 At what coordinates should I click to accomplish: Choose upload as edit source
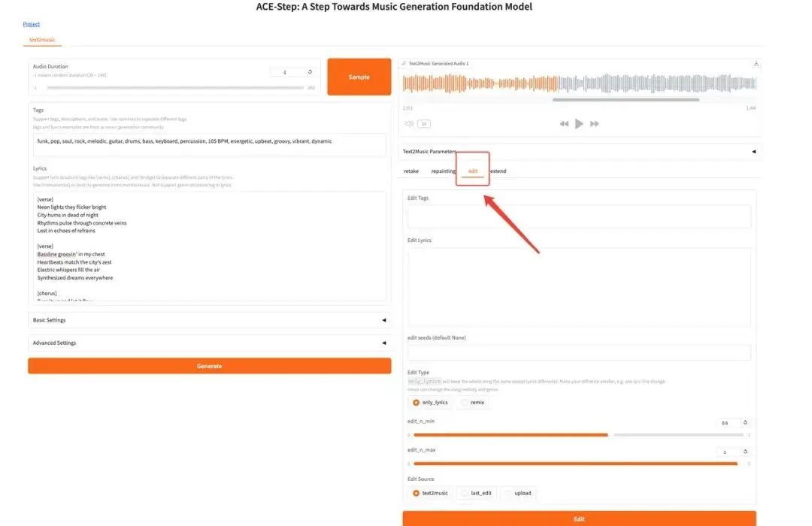[x=518, y=493]
